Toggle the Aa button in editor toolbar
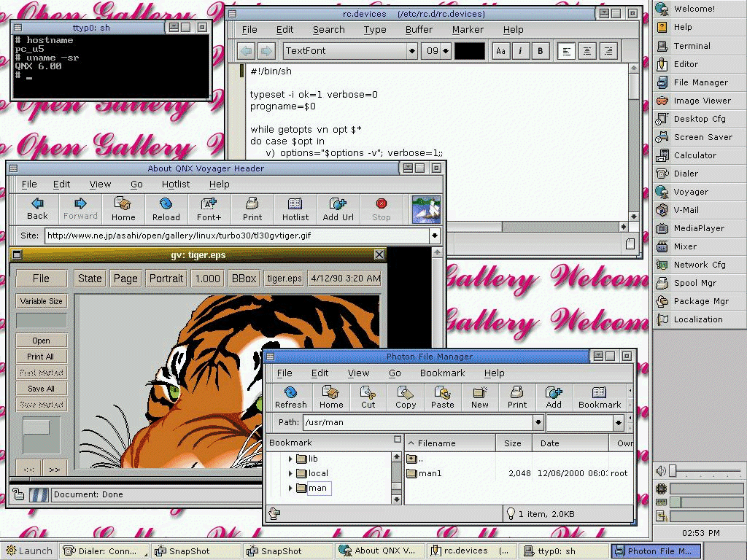The height and width of the screenshot is (560, 747). click(x=500, y=51)
